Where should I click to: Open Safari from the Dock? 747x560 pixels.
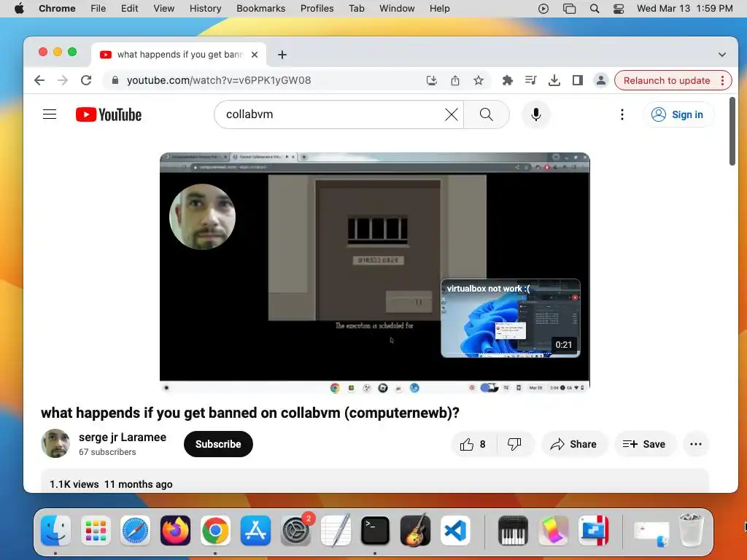tap(135, 530)
